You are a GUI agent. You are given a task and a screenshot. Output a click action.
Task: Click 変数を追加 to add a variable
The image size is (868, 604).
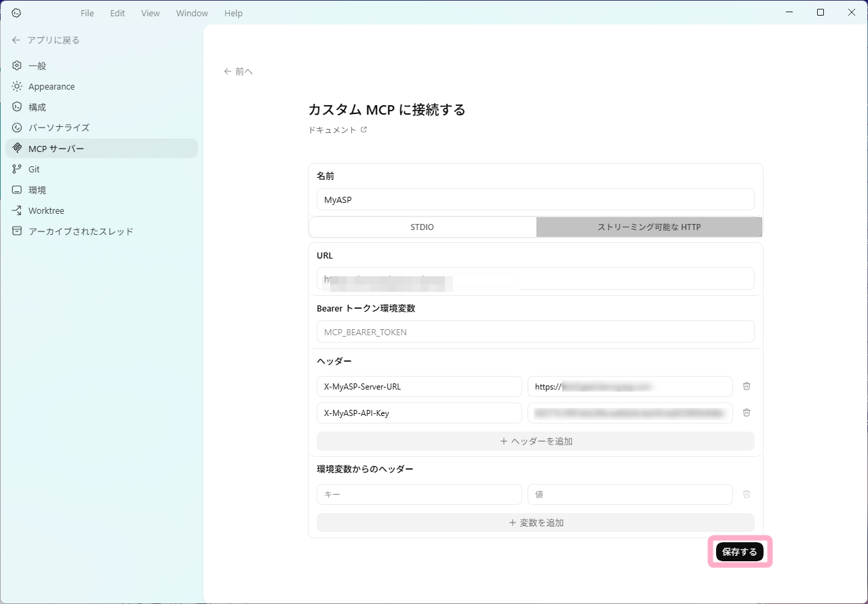[536, 523]
